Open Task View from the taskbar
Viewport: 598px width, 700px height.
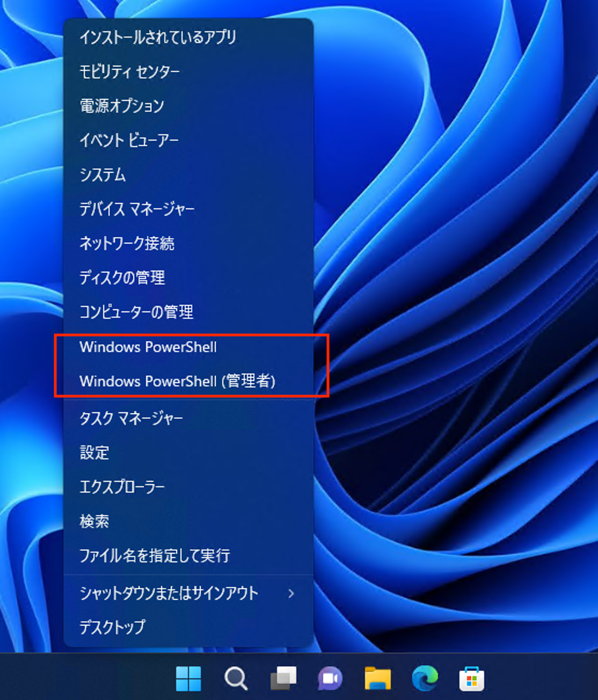pyautogui.click(x=283, y=679)
